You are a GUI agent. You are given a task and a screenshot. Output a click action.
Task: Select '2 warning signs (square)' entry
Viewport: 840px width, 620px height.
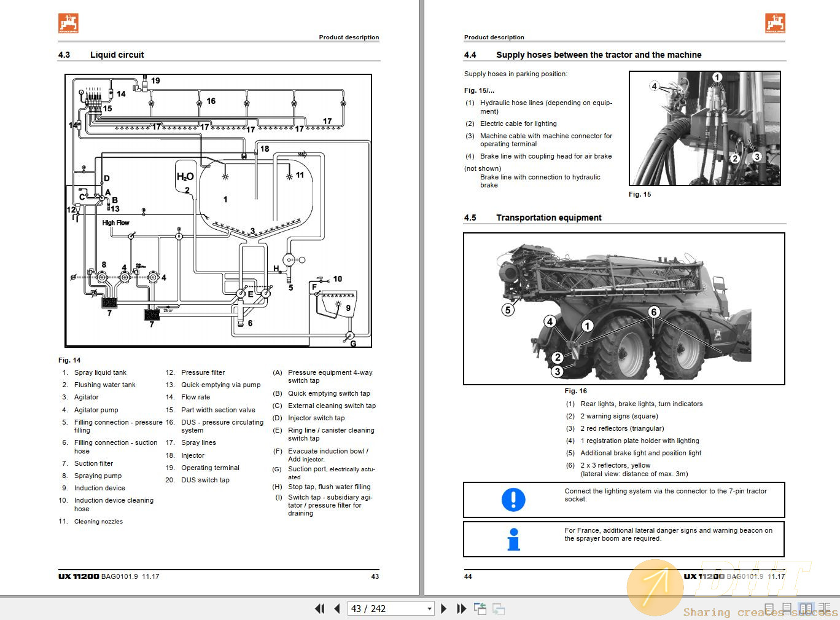(x=619, y=416)
